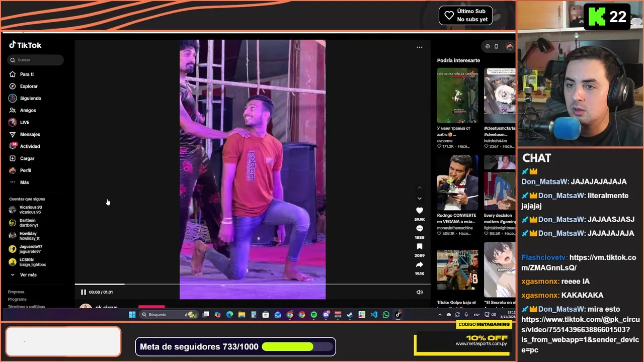Like the video with heart icon

(x=420, y=211)
